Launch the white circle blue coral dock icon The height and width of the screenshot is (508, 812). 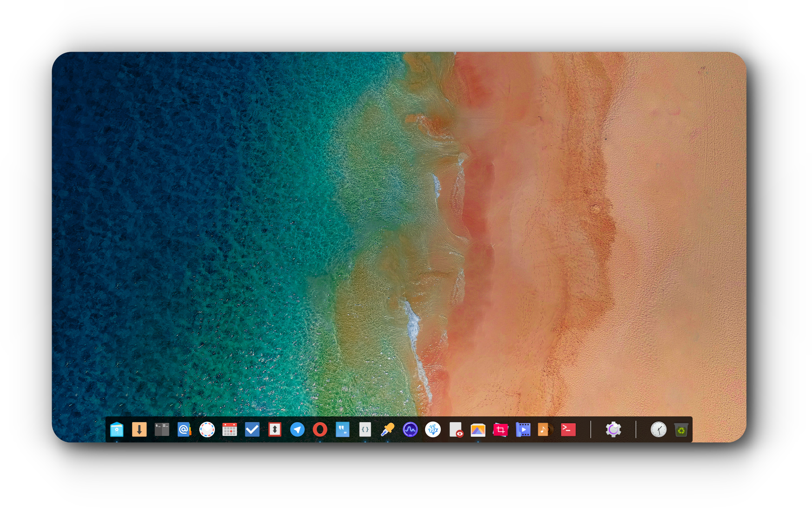coord(433,430)
